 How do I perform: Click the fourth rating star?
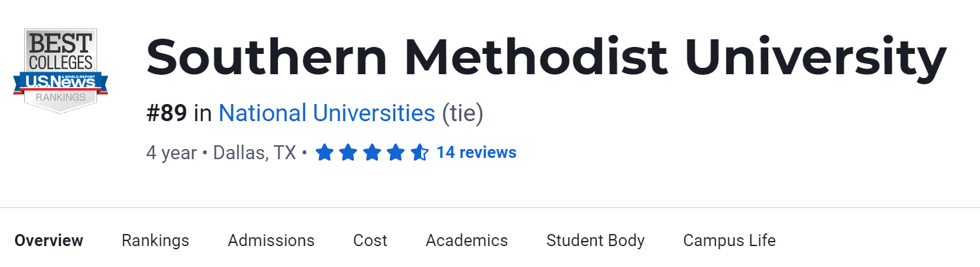(x=395, y=153)
